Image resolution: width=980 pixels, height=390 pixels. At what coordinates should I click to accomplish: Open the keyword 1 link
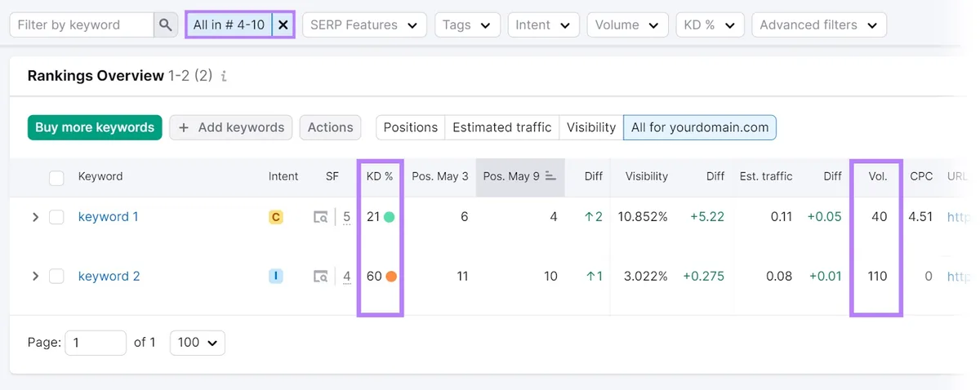tap(108, 217)
